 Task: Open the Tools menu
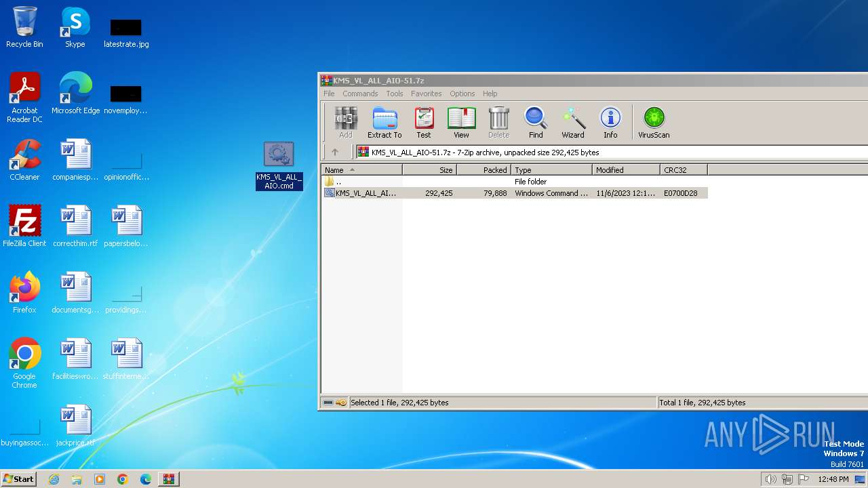[x=395, y=94]
